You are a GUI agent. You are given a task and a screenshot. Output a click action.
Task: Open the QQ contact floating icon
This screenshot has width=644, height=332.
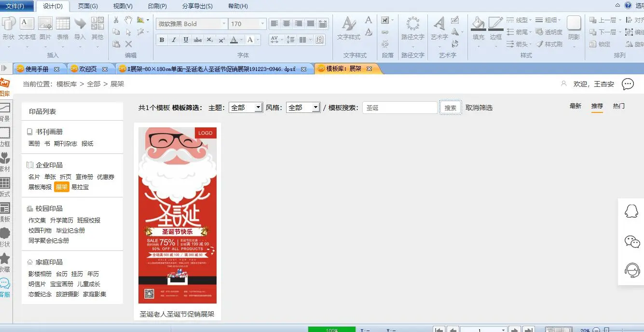631,211
